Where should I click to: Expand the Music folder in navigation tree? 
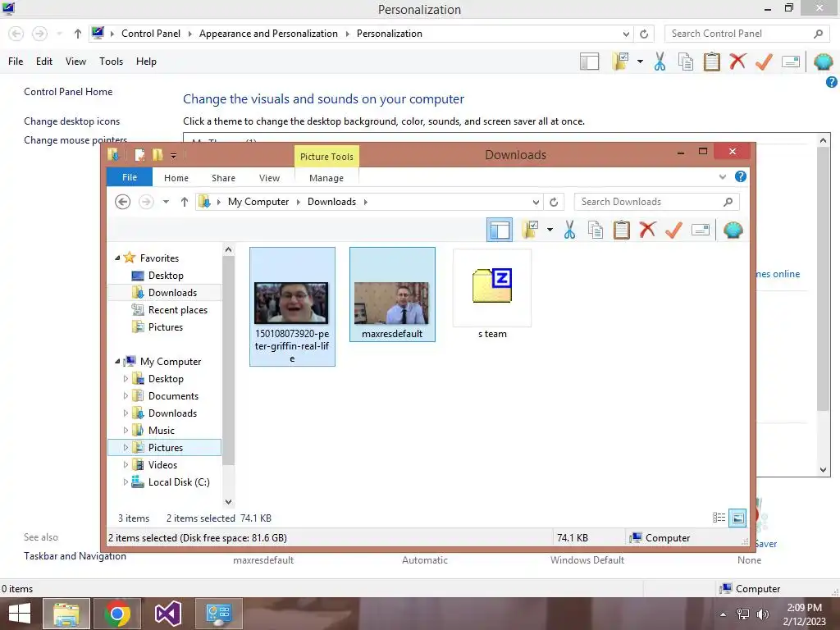pos(126,430)
